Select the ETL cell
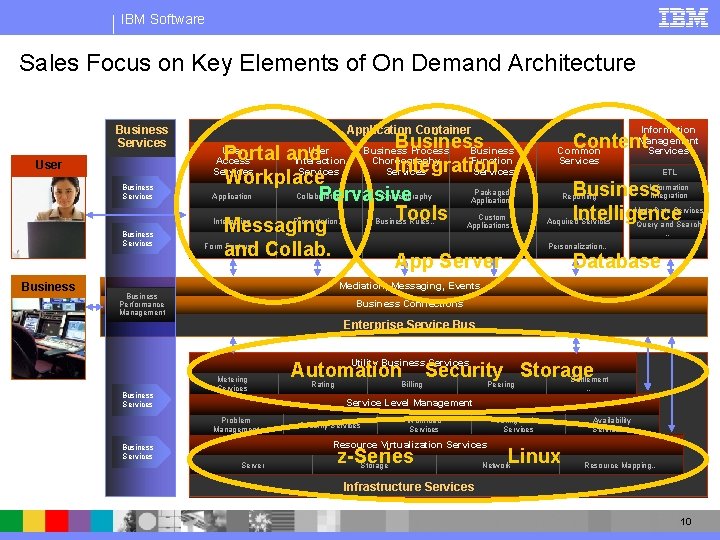The width and height of the screenshot is (720, 540). 669,172
